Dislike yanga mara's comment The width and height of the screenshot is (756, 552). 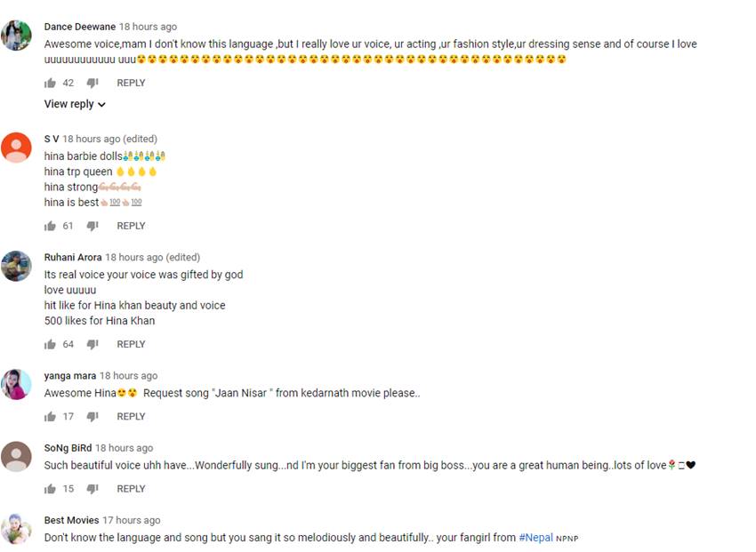pos(92,416)
